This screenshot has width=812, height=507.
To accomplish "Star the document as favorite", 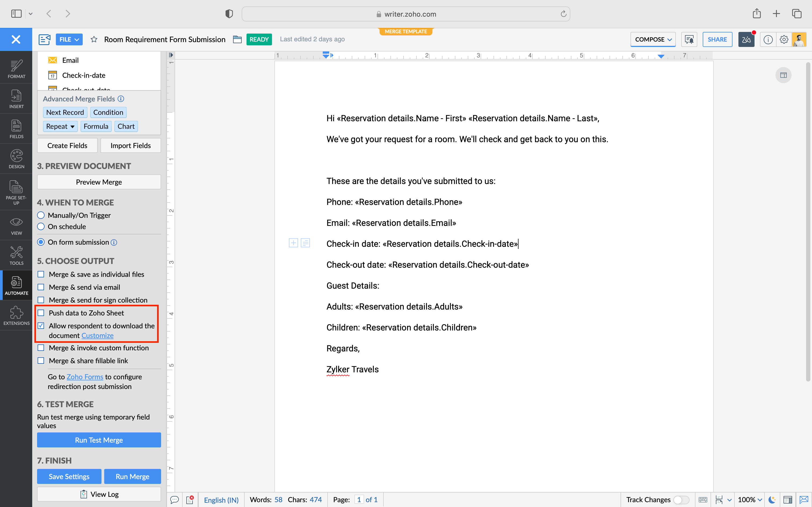I will tap(94, 40).
